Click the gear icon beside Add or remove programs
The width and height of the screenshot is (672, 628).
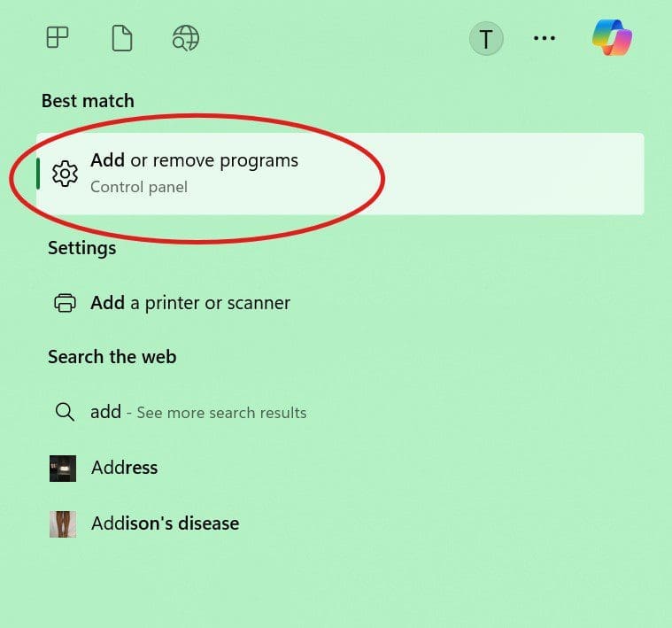point(65,174)
